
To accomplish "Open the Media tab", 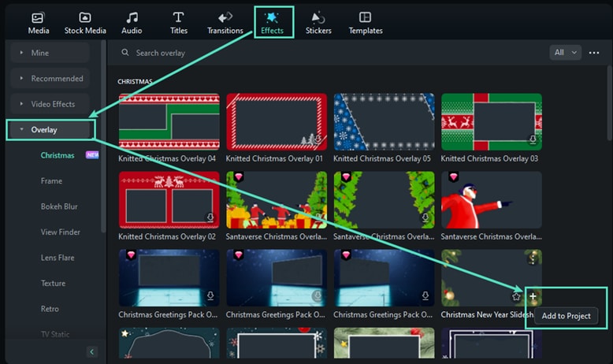I will pyautogui.click(x=39, y=23).
